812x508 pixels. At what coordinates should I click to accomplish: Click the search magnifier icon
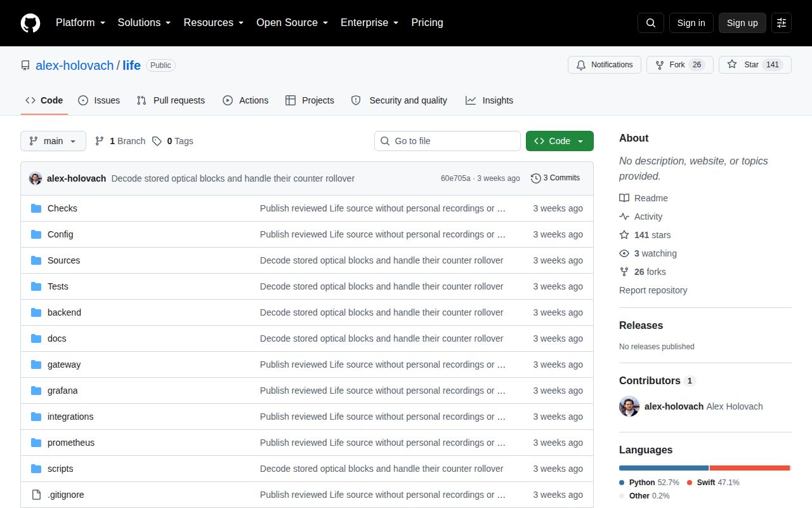coord(651,23)
